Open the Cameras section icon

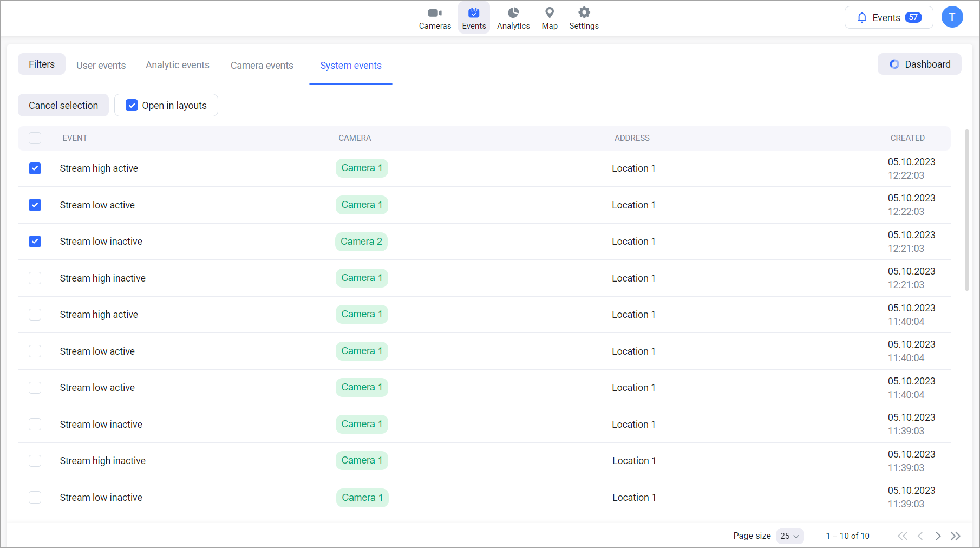[x=435, y=13]
